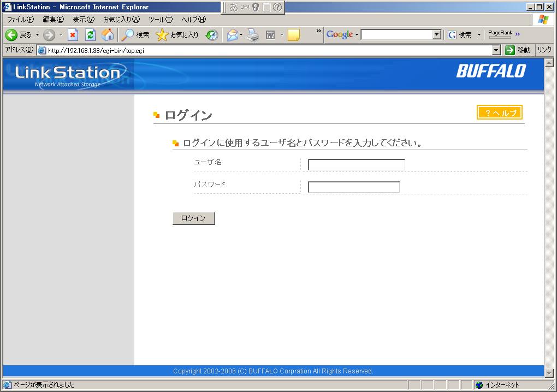This screenshot has width=557, height=392.
Task: Open the Google 検索 button dropdown arrow
Action: click(479, 34)
